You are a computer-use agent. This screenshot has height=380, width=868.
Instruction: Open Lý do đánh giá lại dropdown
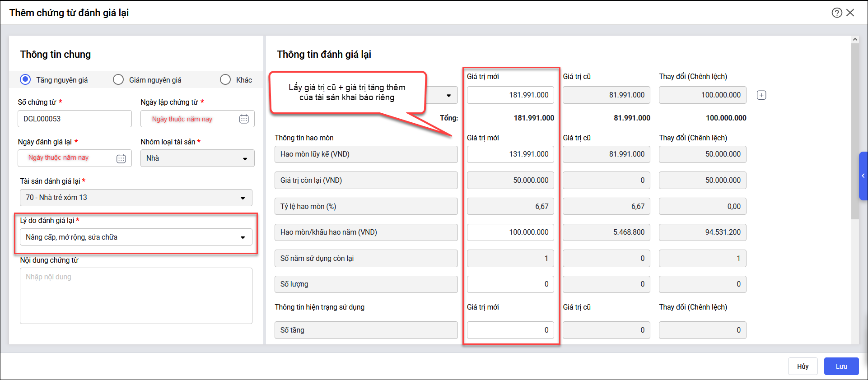pyautogui.click(x=136, y=237)
